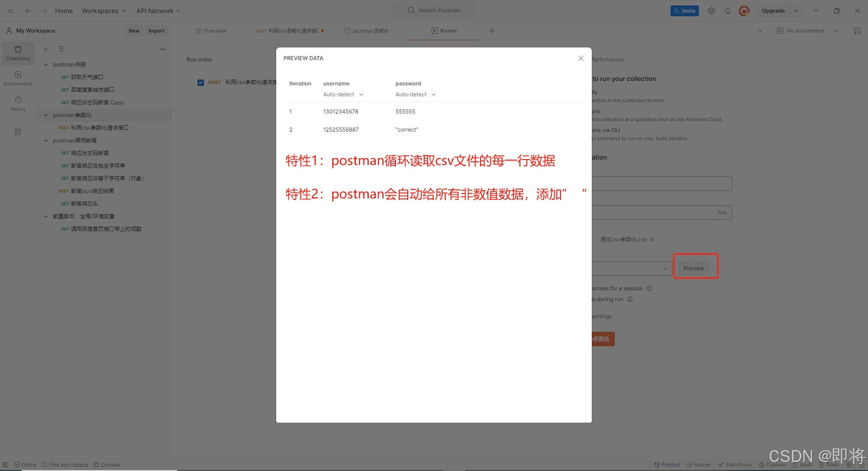Click info icon next to during run

630,299
